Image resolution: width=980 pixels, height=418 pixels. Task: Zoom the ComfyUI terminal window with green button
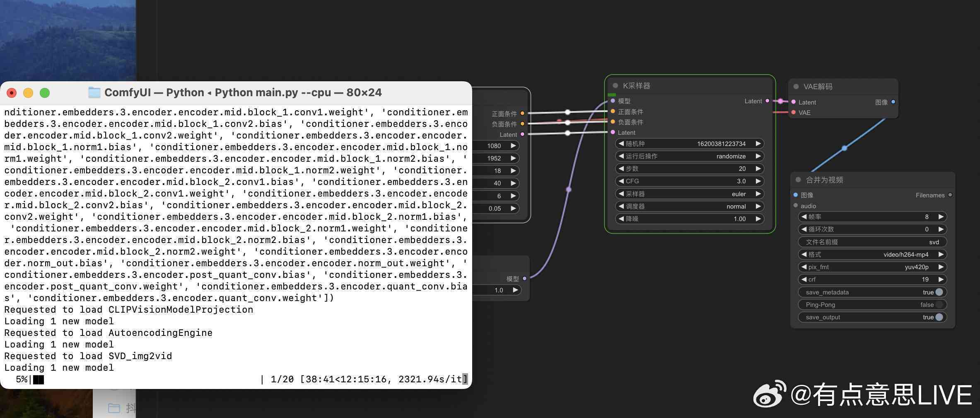[45, 93]
